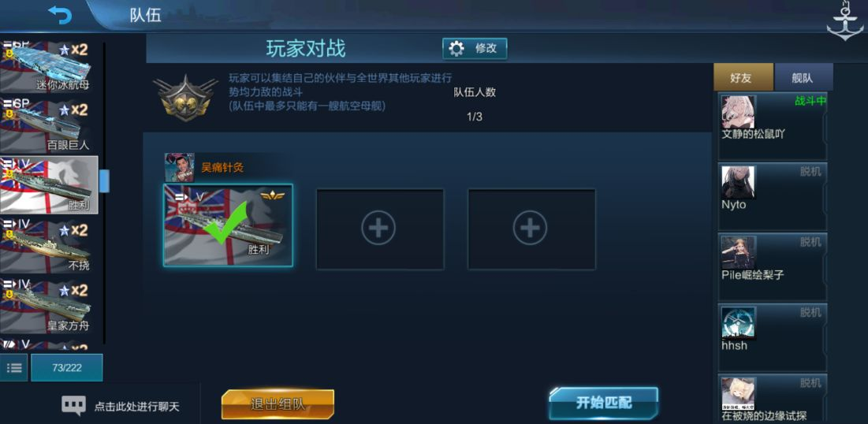868x424 pixels.
Task: Select the 百眼巨人 carrier thumbnail
Action: coord(49,126)
